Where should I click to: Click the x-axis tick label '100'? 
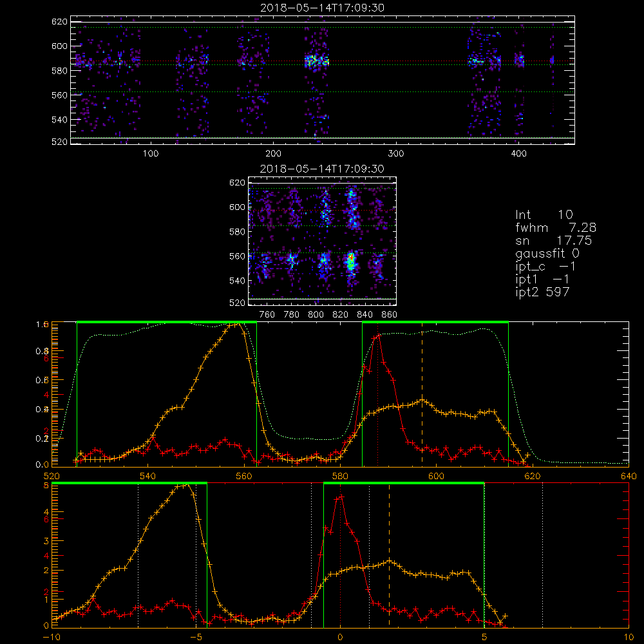point(151,154)
